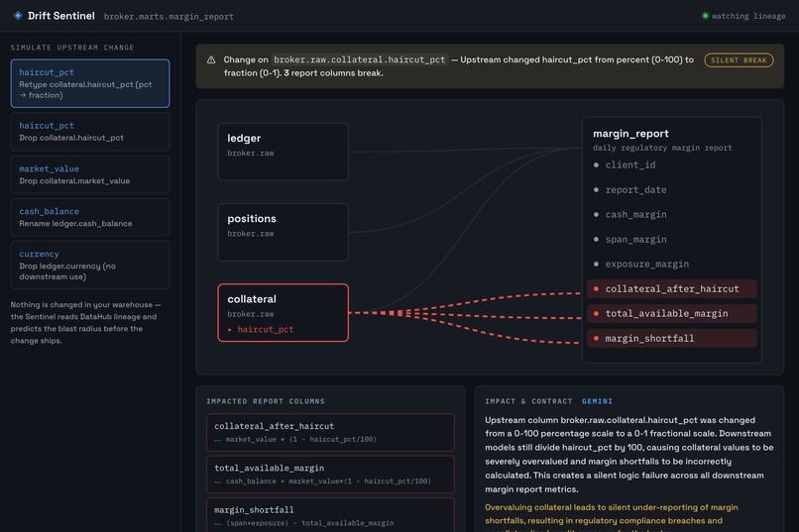Click the positions source node

pos(283,232)
